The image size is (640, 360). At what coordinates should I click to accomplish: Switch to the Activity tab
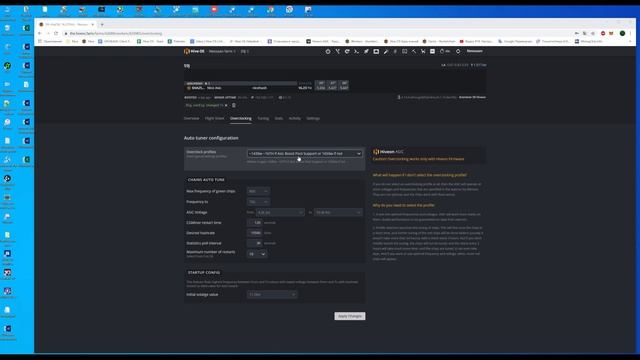click(295, 118)
